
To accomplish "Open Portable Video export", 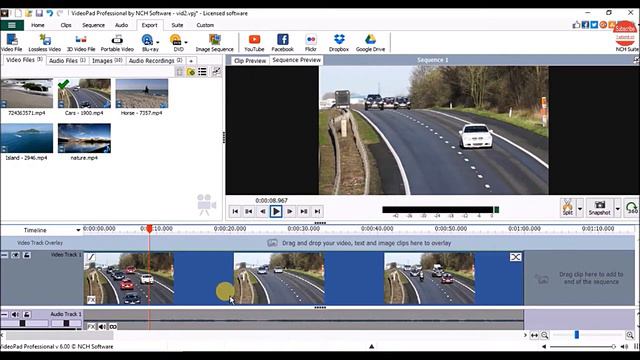I will (117, 42).
